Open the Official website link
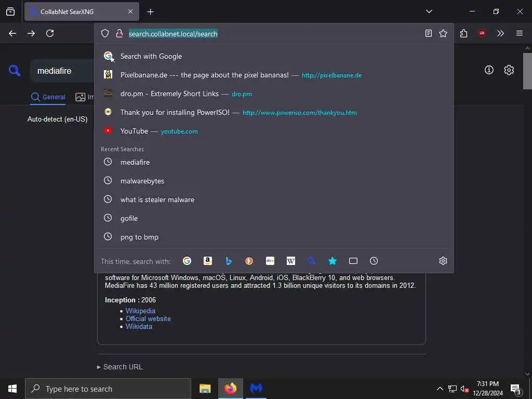 [x=148, y=318]
